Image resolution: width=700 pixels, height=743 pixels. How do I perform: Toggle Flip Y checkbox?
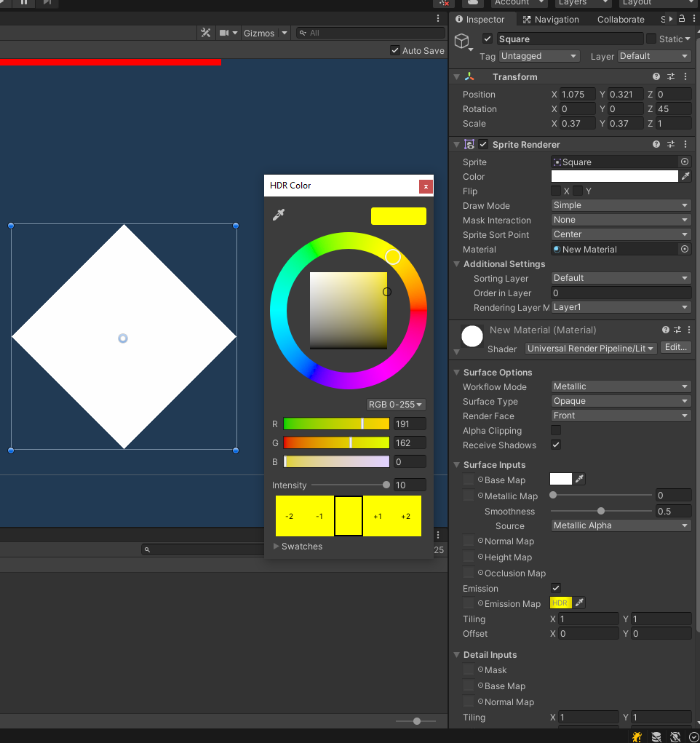point(578,191)
